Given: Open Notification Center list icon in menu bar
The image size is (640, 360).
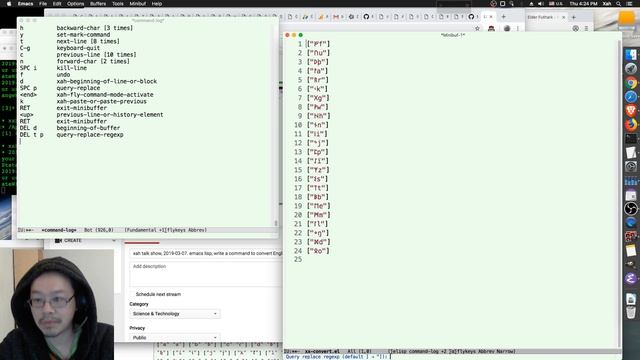Looking at the screenshot, I should [630, 4].
